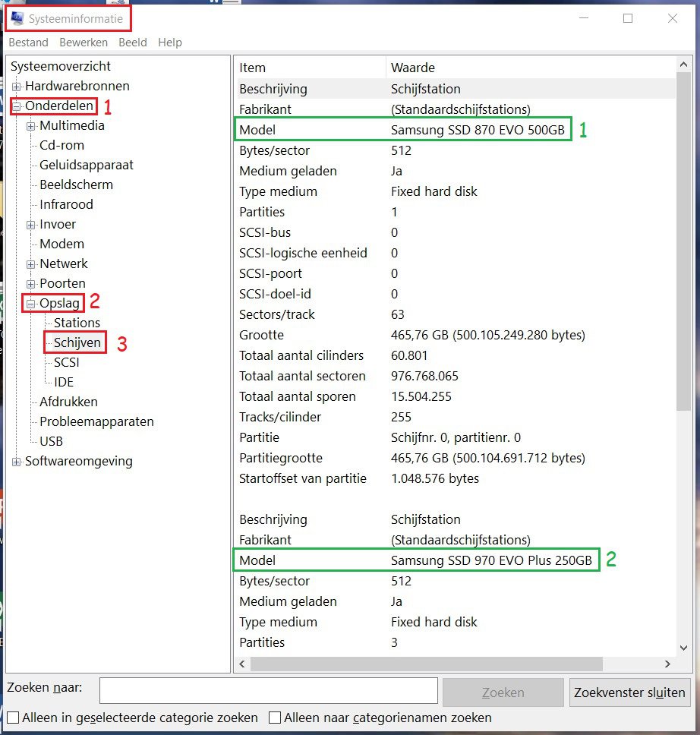Image resolution: width=700 pixels, height=735 pixels.
Task: Expand the Hardwarebronnen tree node
Action: 17,87
